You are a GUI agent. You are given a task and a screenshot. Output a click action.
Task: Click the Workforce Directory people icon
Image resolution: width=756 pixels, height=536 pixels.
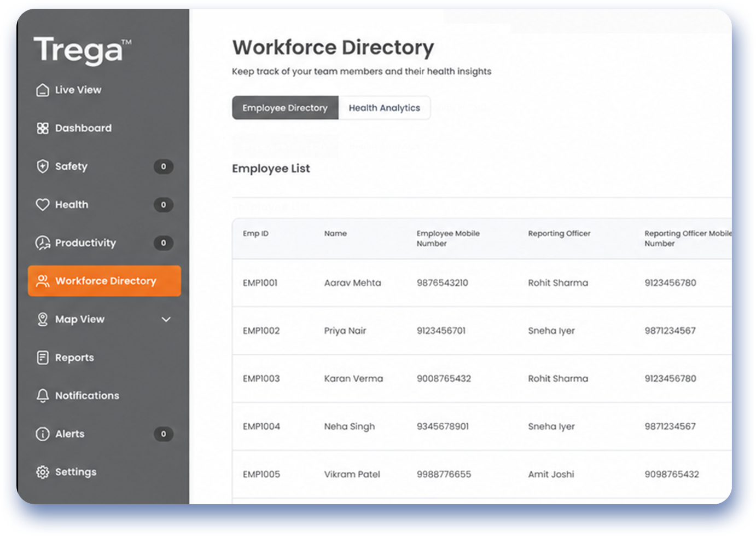click(x=43, y=281)
